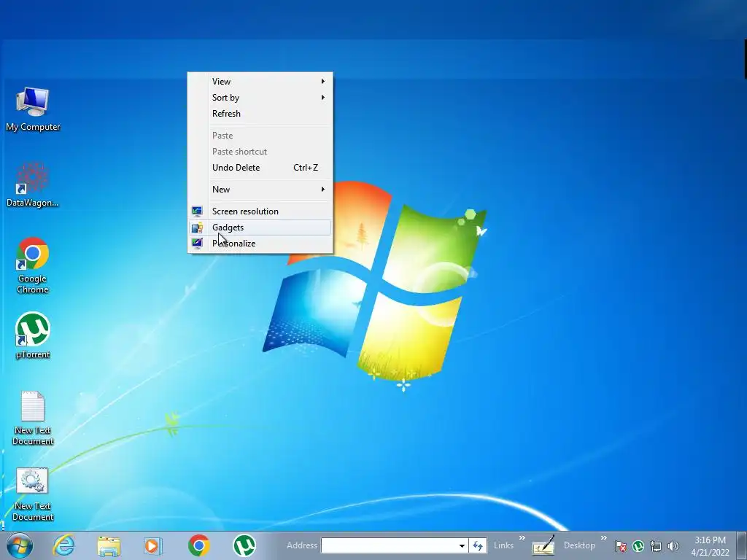Click the Address toolbar label
Image resolution: width=747 pixels, height=560 pixels.
tap(302, 545)
